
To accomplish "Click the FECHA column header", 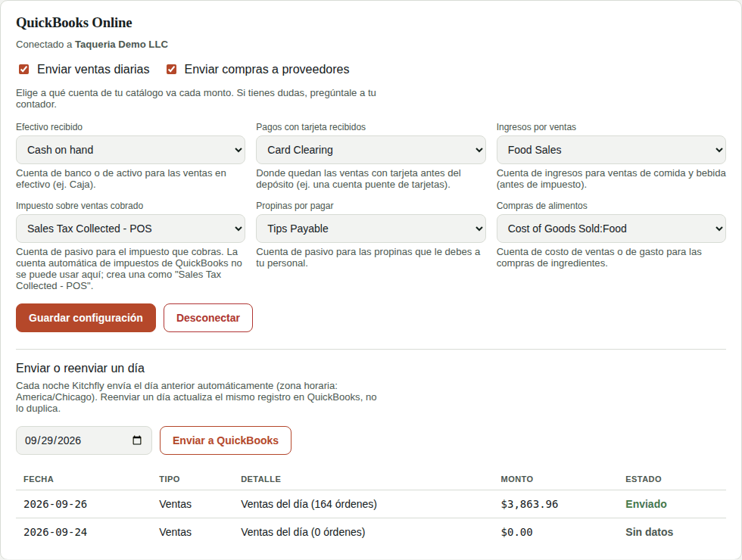I will click(39, 479).
